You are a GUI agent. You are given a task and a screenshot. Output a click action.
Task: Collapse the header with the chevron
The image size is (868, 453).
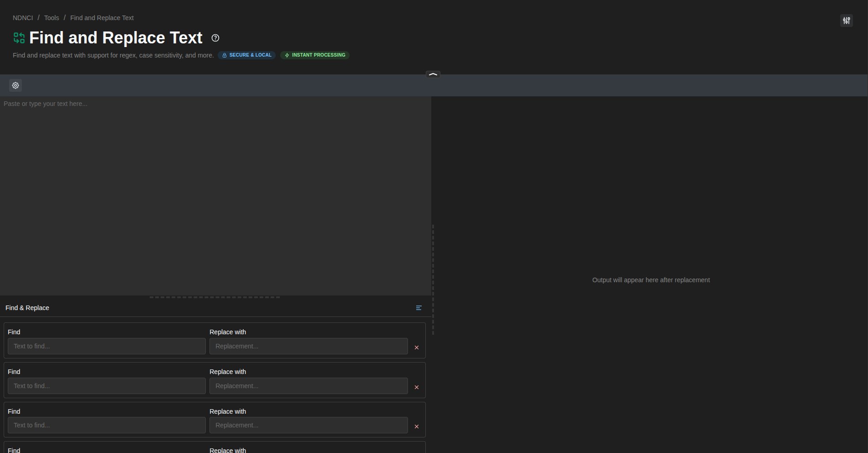(433, 74)
